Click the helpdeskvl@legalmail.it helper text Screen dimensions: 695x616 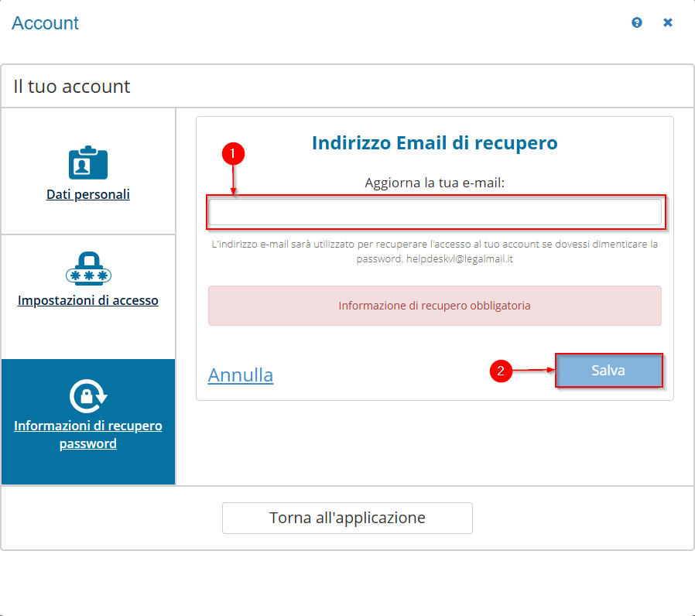460,259
